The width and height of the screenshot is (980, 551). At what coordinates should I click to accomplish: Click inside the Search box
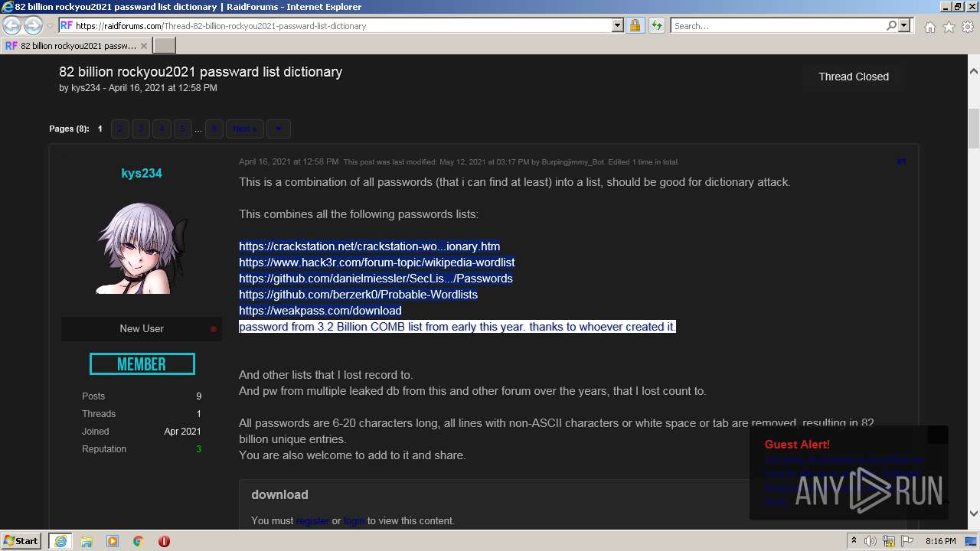(x=778, y=25)
